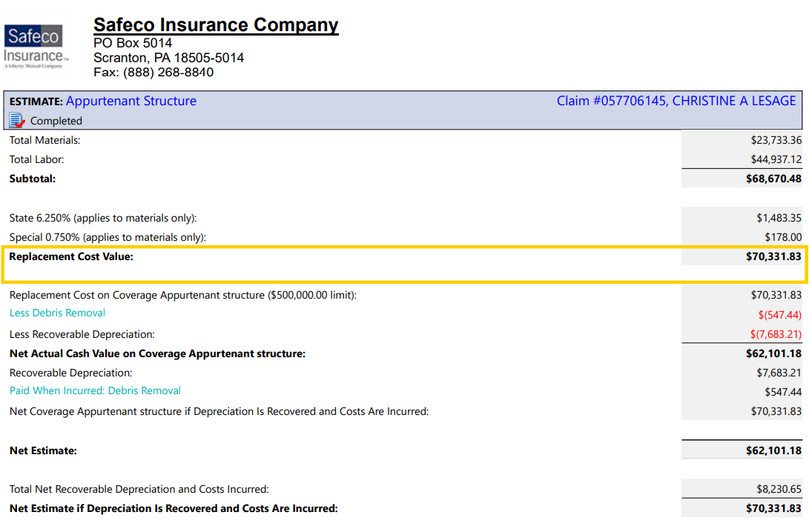Click the State 6.250% tax label
This screenshot has width=809, height=532.
pos(103,218)
